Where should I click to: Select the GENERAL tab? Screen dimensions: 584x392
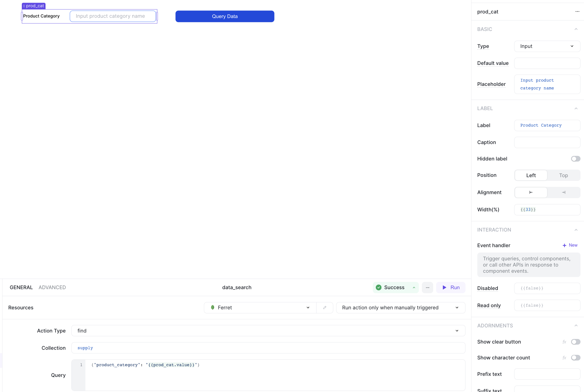(x=21, y=287)
